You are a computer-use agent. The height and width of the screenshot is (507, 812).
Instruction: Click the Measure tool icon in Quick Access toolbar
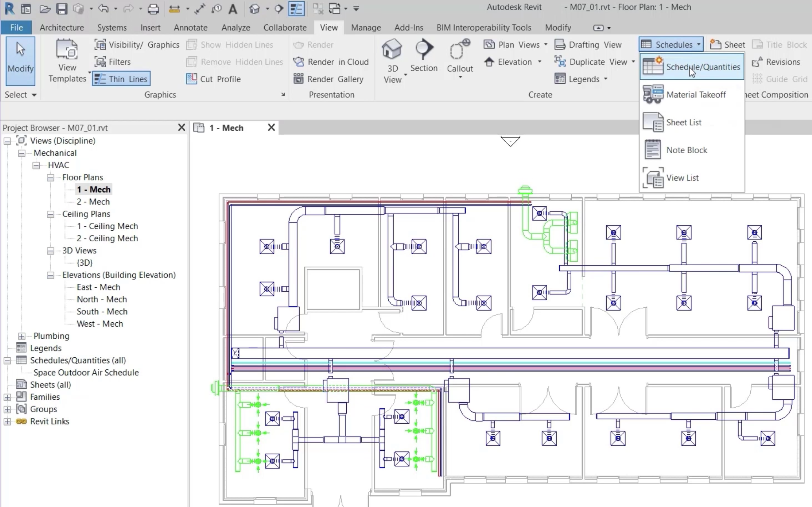[174, 9]
